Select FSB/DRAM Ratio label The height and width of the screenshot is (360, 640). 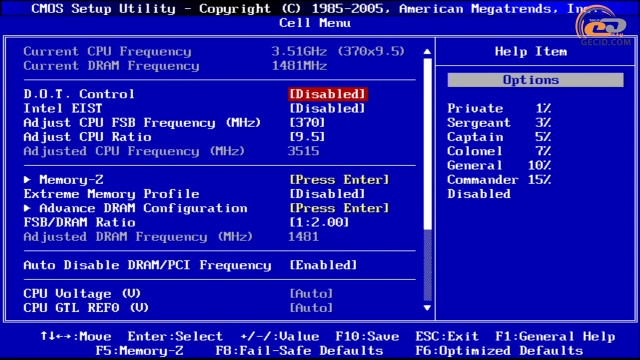[79, 222]
